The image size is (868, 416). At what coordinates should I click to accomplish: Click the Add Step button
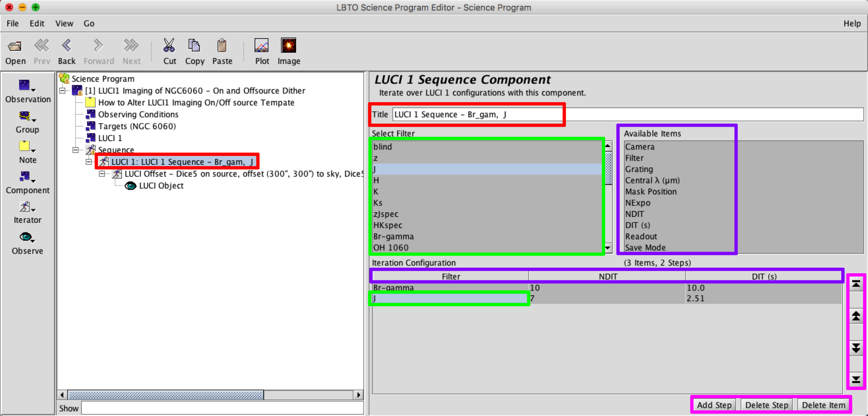pyautogui.click(x=714, y=405)
